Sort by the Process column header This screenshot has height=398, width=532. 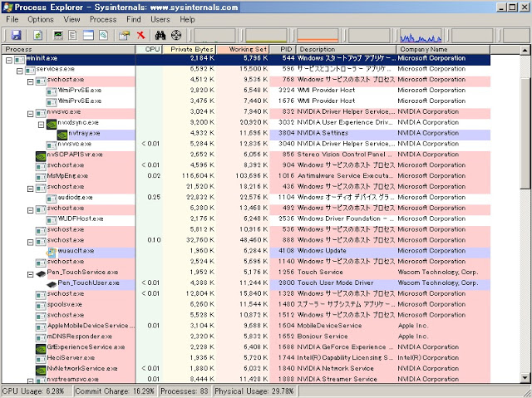pyautogui.click(x=68, y=50)
